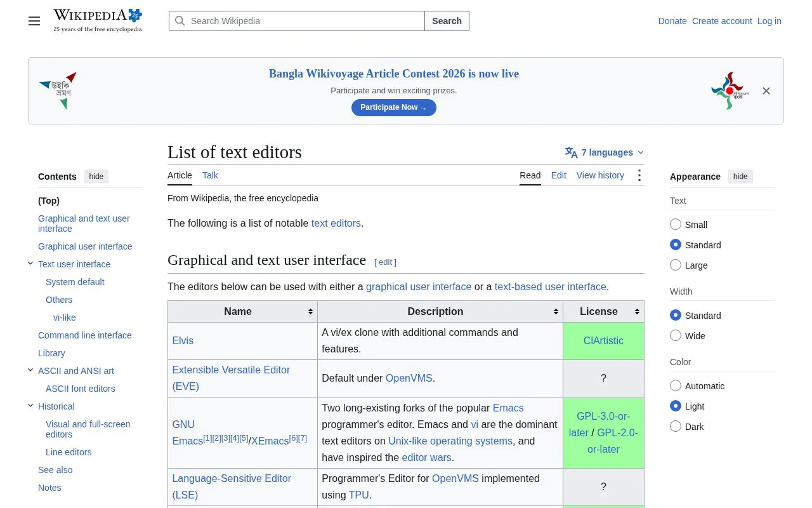Jump to Command line interface section
The height and width of the screenshot is (508, 812).
point(85,335)
